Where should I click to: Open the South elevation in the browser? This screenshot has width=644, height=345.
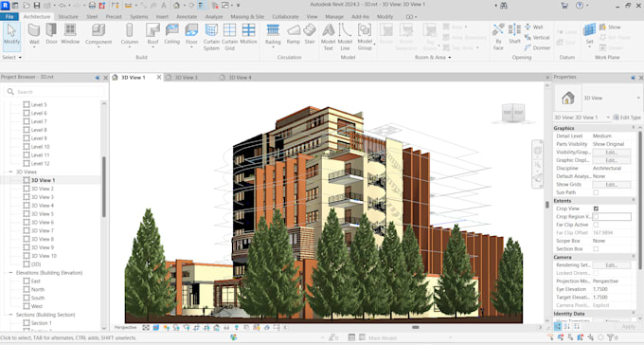38,298
